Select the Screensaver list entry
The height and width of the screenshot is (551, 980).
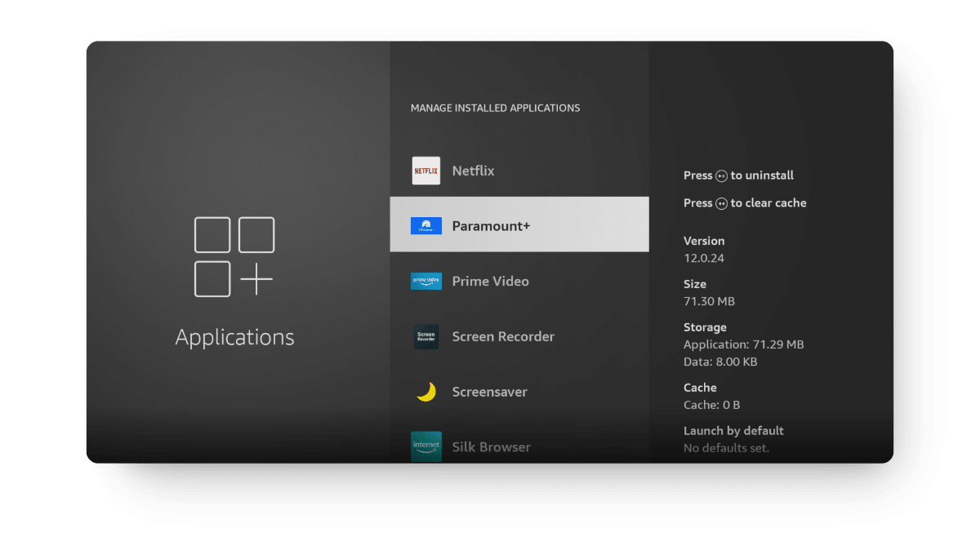[x=490, y=392]
